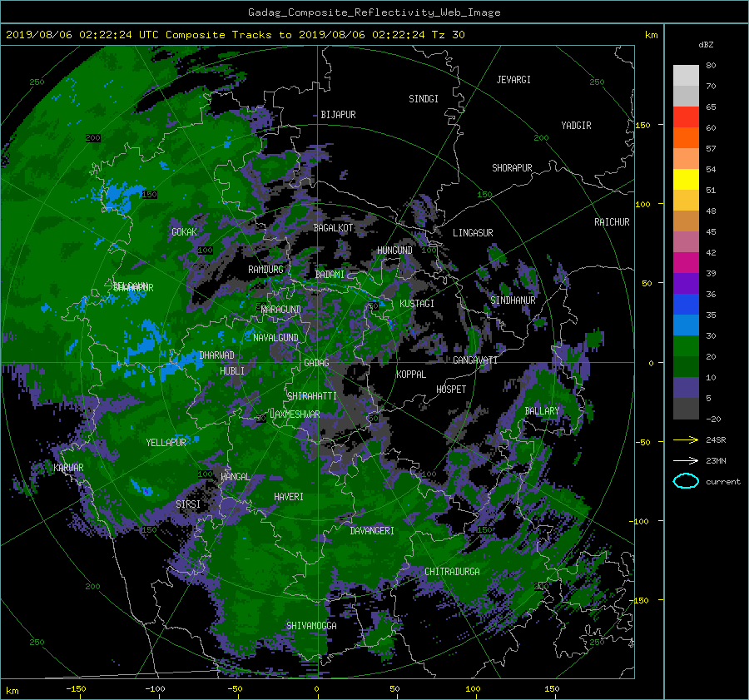Click the KOPPAL city label
The image size is (749, 700).
(411, 375)
